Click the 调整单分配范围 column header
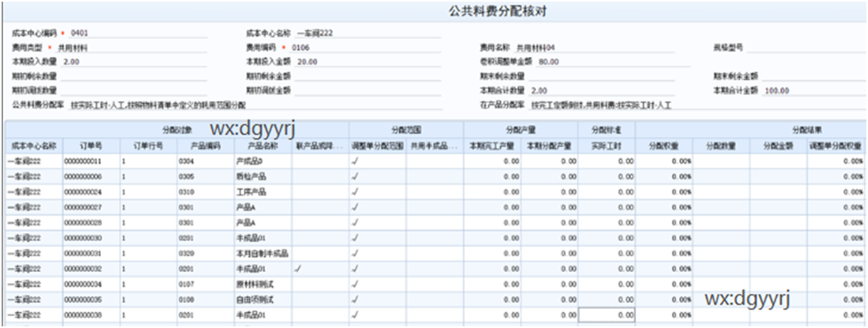This screenshot has height=328, width=868. (377, 146)
